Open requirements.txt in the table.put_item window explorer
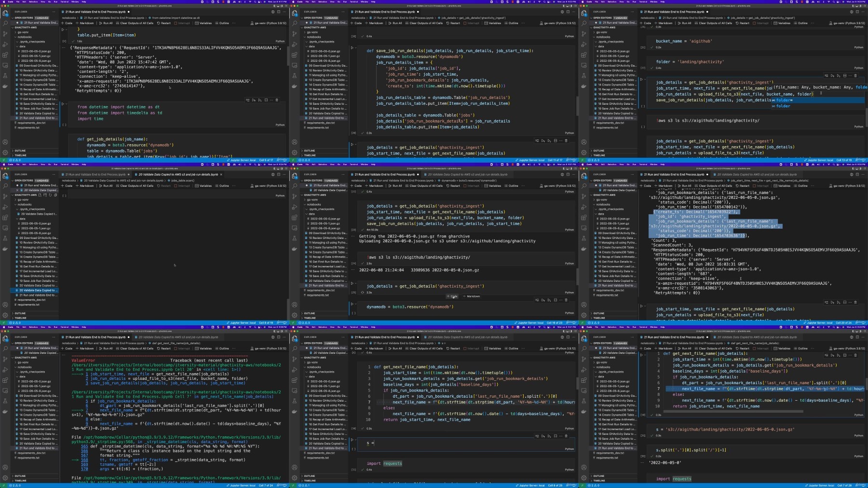The width and height of the screenshot is (868, 488). [x=28, y=127]
